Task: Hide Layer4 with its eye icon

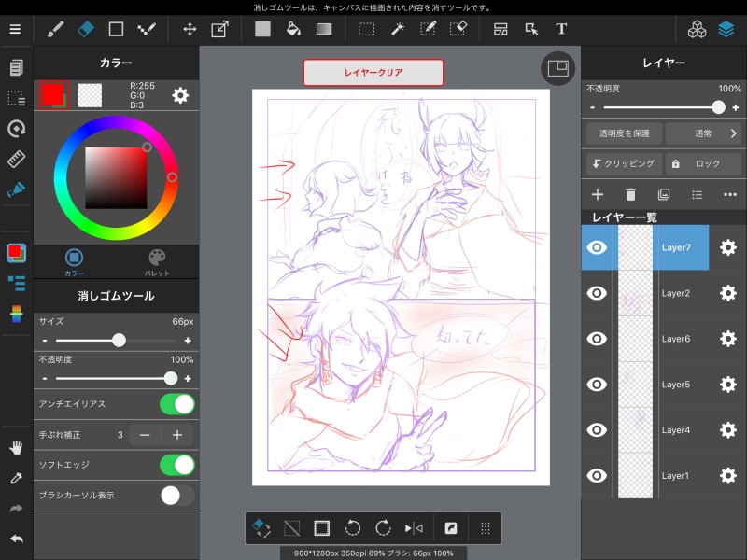Action: (597, 430)
